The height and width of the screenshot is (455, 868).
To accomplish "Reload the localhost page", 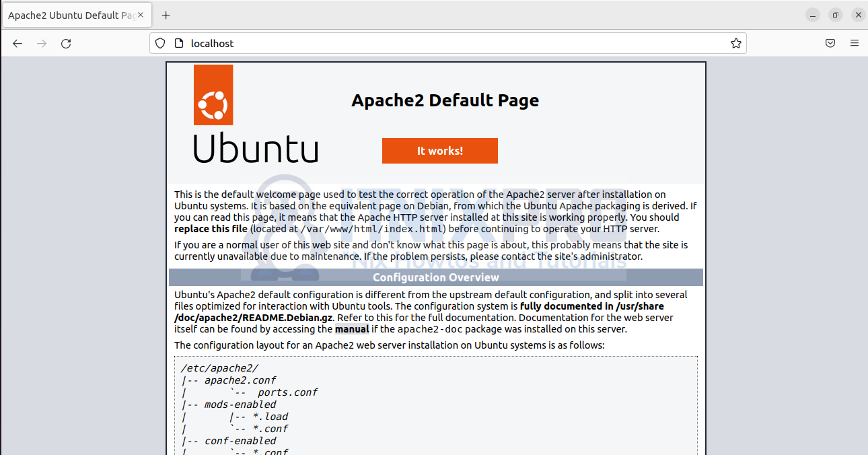I will (x=66, y=43).
